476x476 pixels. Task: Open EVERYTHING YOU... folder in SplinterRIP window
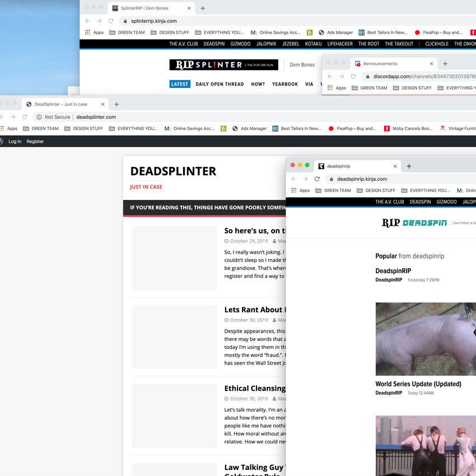coord(220,32)
